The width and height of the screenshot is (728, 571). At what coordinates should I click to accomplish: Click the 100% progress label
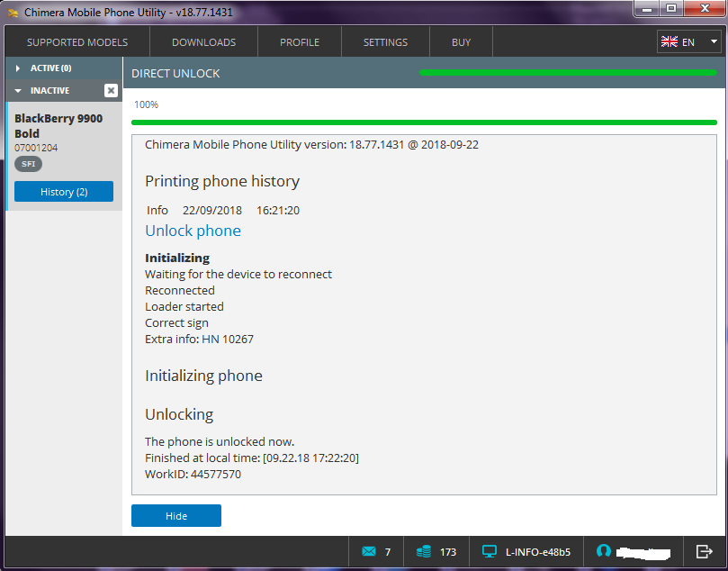coord(146,104)
